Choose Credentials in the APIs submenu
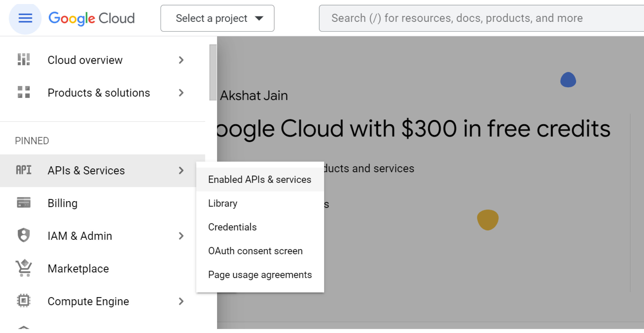 [x=232, y=227]
